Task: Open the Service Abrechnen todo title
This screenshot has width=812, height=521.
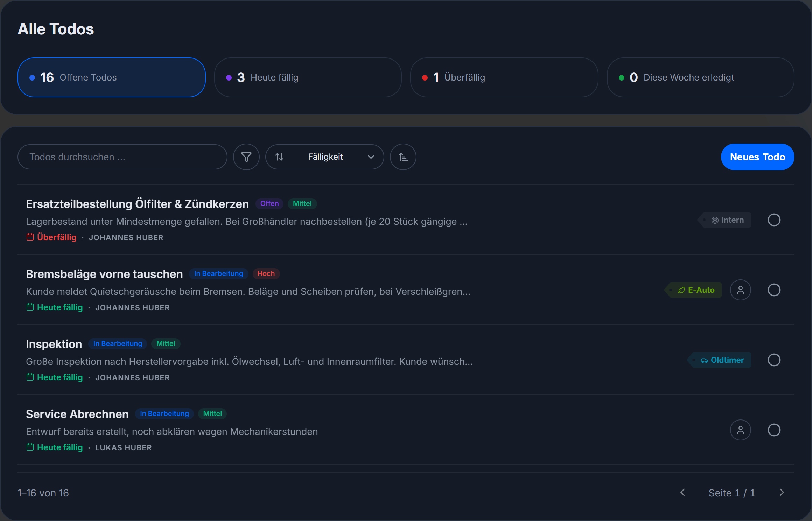Action: (77, 414)
